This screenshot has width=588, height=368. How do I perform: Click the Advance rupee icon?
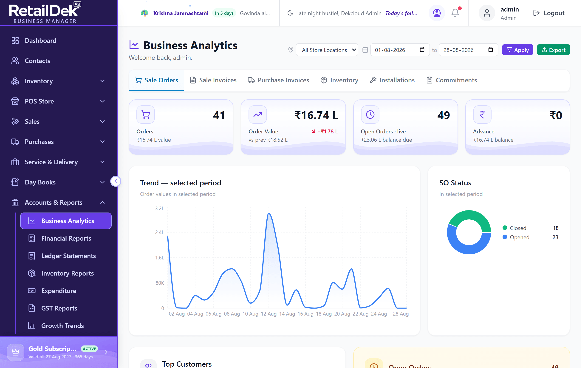click(482, 114)
